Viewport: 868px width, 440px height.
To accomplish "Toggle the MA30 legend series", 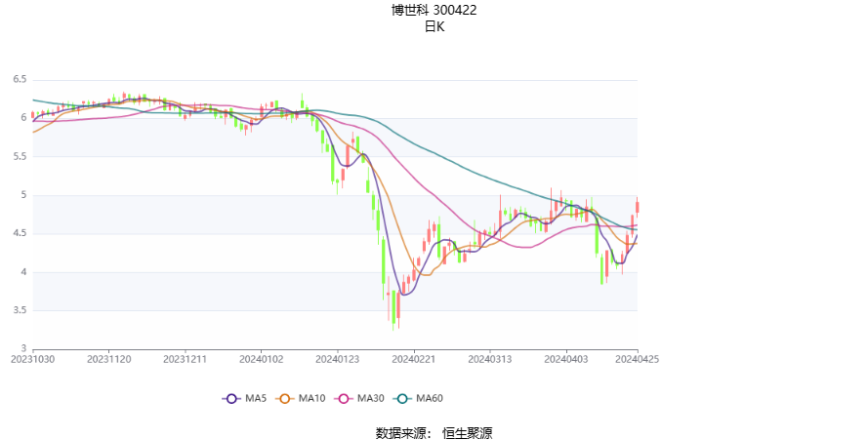I will (360, 398).
